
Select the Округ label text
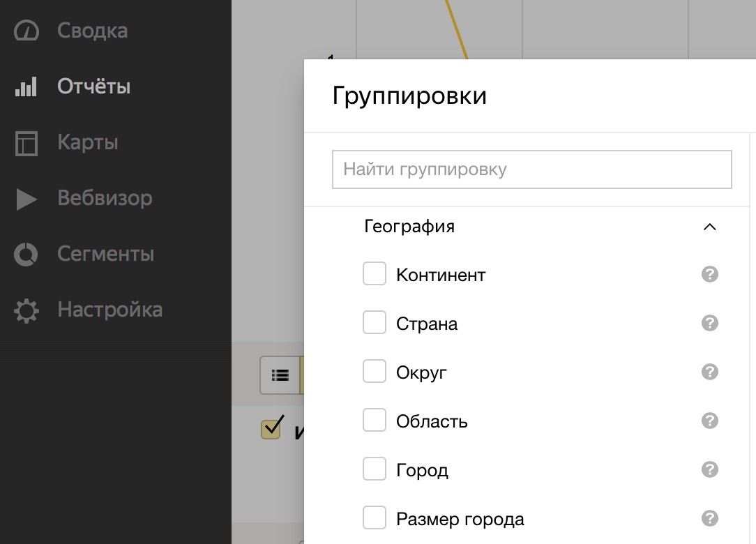421,373
